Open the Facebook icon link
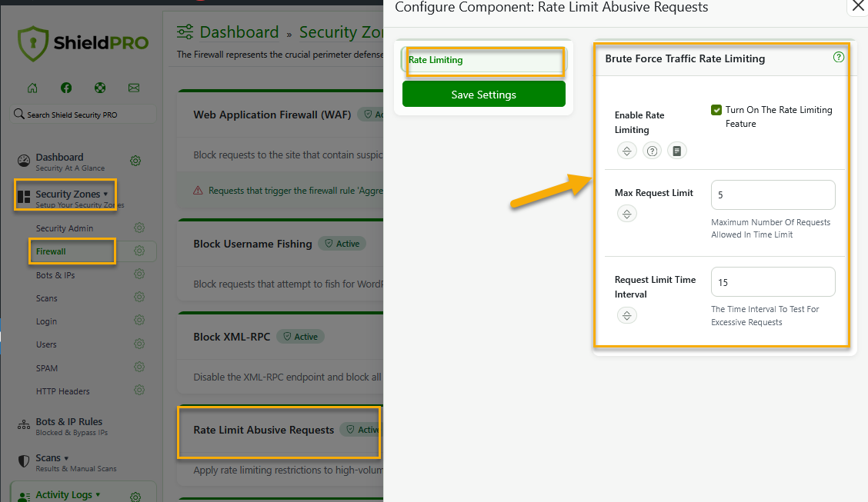 tap(66, 88)
